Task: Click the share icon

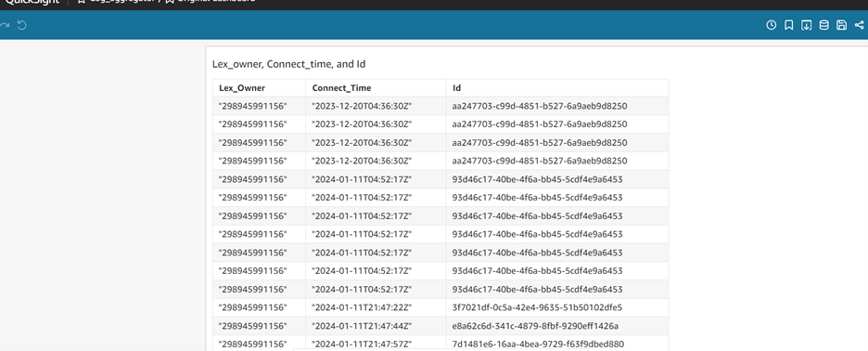Action: click(859, 25)
